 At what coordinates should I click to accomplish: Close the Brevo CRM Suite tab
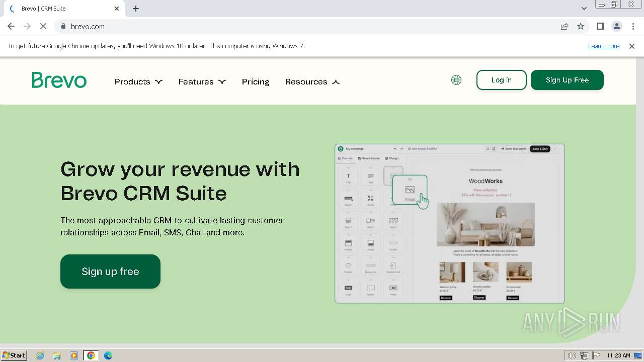pos(117,9)
